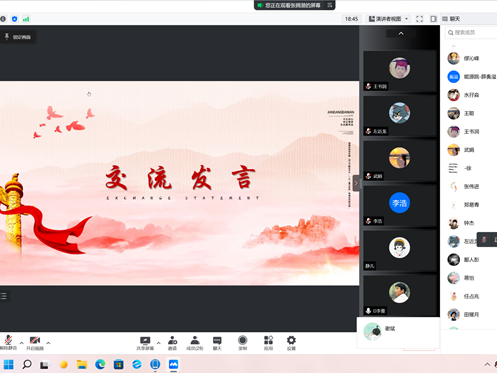The width and height of the screenshot is (497, 373).
Task: Expand video options arrow
Action: tap(48, 343)
